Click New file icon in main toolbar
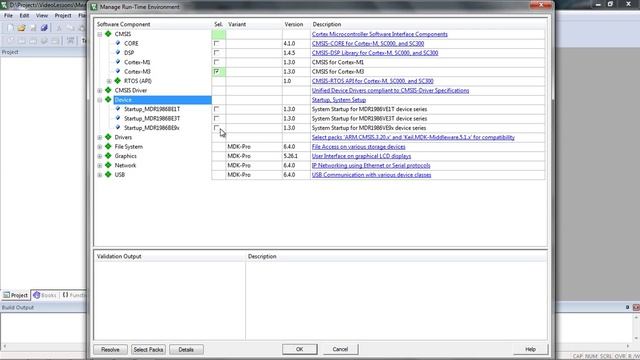Image resolution: width=640 pixels, height=360 pixels. (x=10, y=28)
